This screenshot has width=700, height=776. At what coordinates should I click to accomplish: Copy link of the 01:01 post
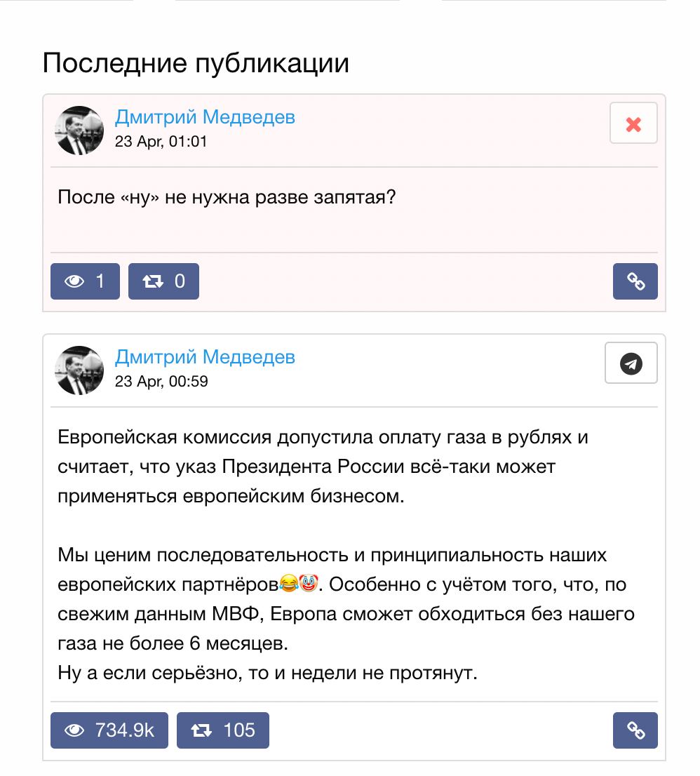click(635, 281)
